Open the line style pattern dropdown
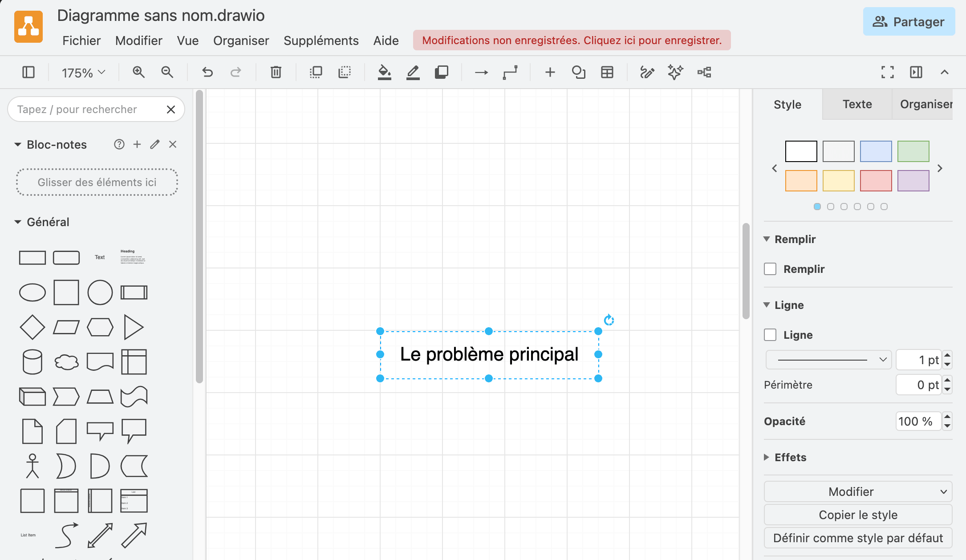 [x=828, y=360]
